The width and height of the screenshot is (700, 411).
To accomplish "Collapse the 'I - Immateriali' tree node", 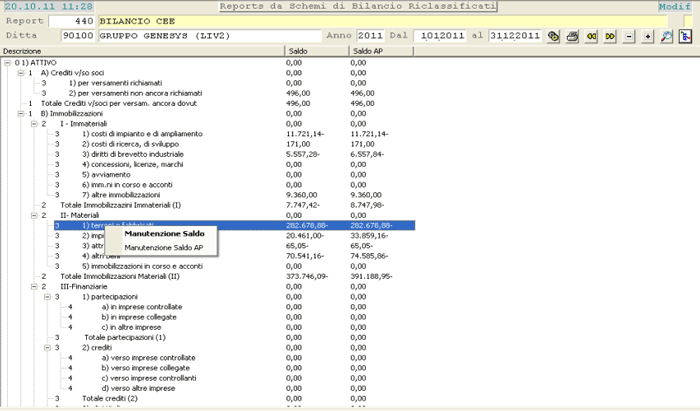I will coord(33,123).
